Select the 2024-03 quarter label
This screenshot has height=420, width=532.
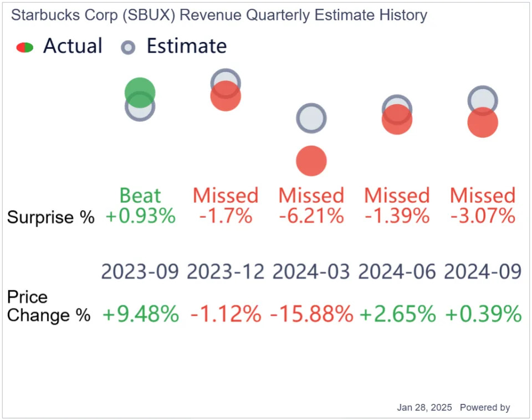pos(311,272)
